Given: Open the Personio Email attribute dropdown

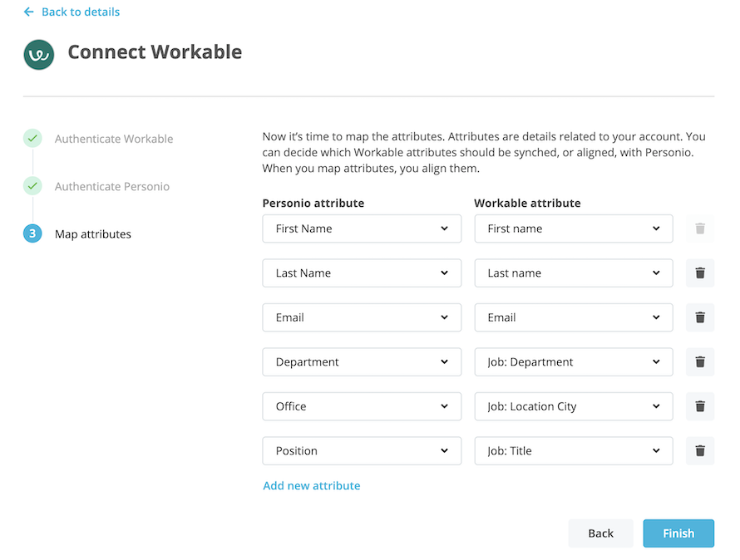Looking at the screenshot, I should click(x=362, y=317).
